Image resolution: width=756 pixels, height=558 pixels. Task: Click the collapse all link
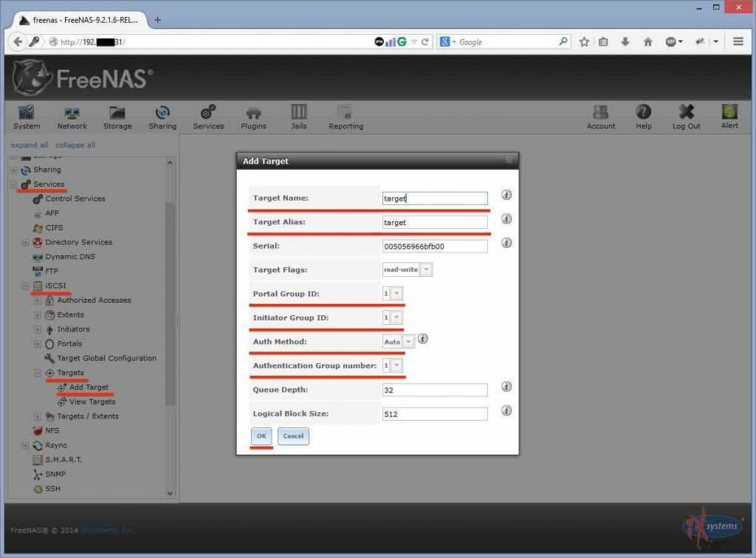[x=75, y=145]
